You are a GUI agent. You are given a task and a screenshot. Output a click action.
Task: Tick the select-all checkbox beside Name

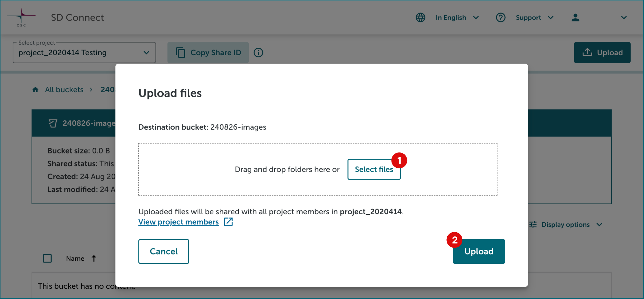[x=47, y=258]
